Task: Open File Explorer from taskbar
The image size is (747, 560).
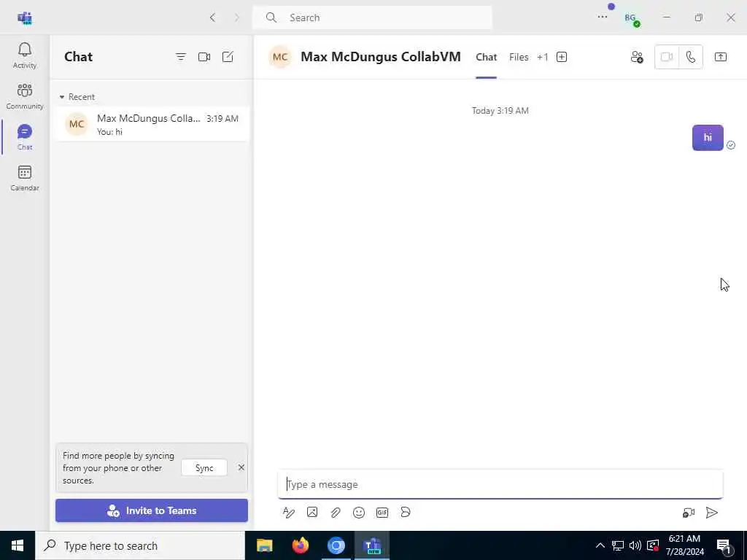Action: tap(264, 545)
